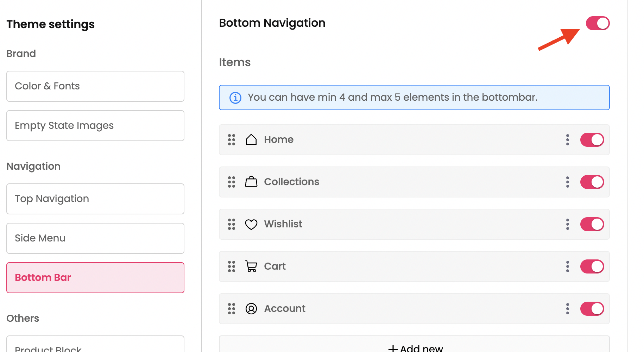Open Color & Fonts settings
Viewport: 644px width, 352px height.
coord(95,86)
